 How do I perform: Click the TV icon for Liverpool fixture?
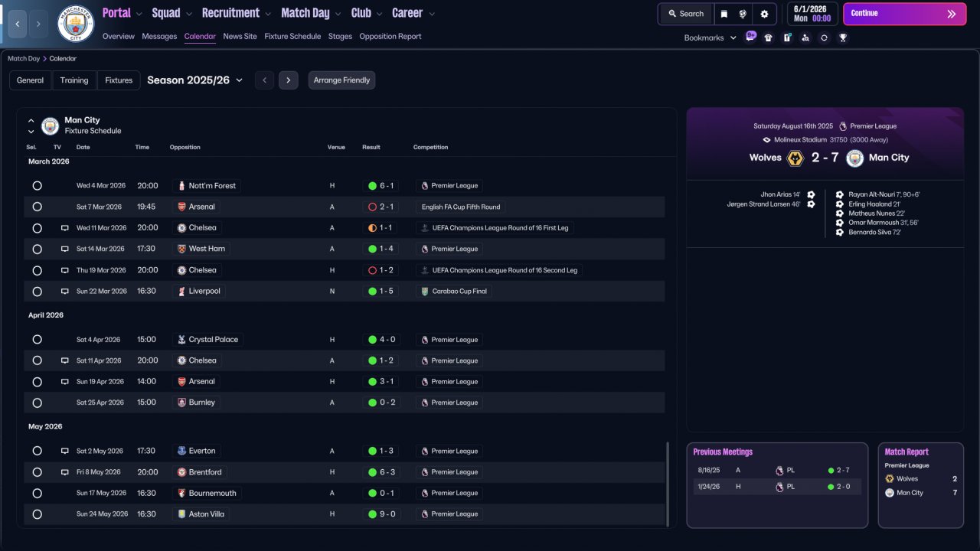click(65, 292)
